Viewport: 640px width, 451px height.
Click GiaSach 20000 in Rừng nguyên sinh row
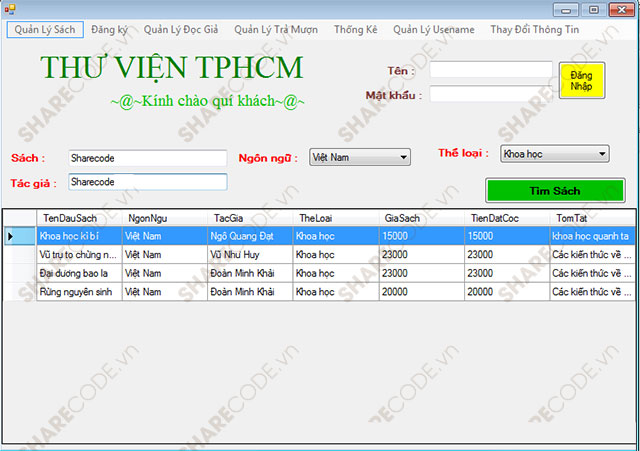pyautogui.click(x=421, y=292)
